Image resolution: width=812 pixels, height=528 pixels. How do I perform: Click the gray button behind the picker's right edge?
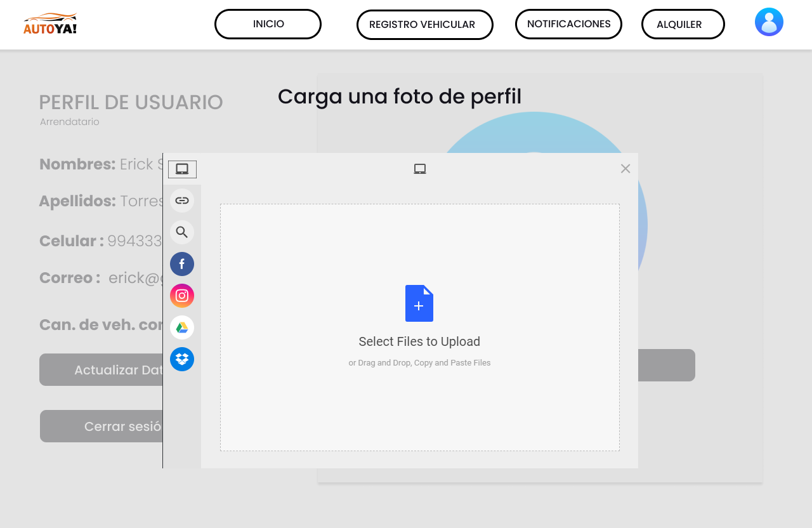click(x=667, y=365)
